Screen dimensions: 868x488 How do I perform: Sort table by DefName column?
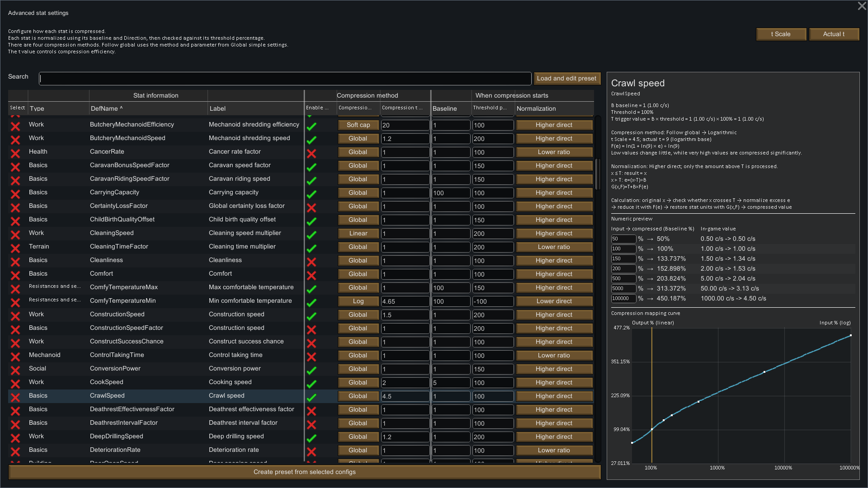(148, 108)
